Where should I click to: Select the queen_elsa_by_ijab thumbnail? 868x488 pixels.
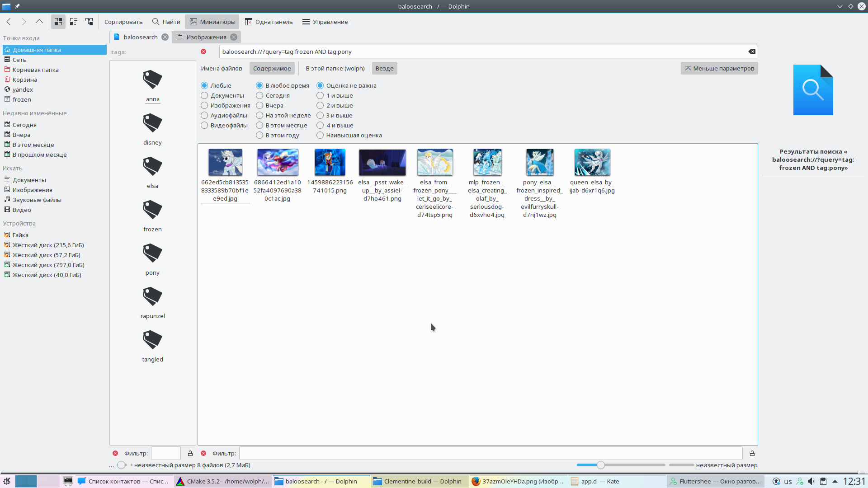pyautogui.click(x=592, y=162)
